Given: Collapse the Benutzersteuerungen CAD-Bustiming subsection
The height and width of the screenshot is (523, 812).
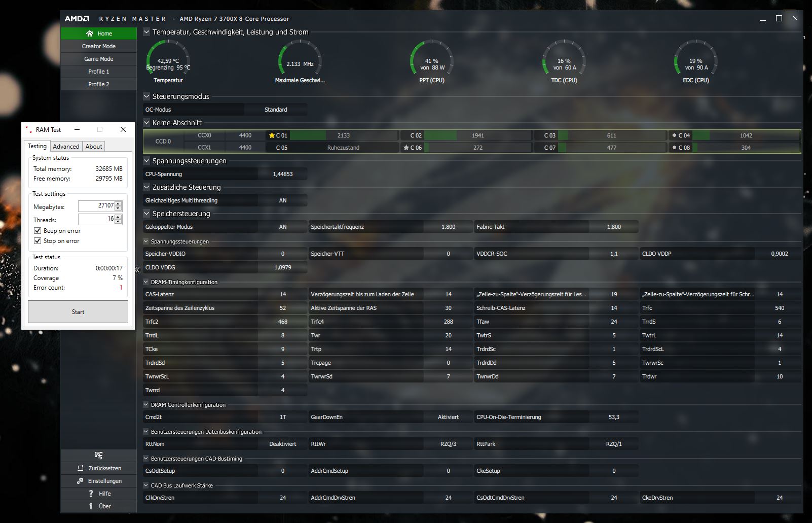Looking at the screenshot, I should coord(146,459).
